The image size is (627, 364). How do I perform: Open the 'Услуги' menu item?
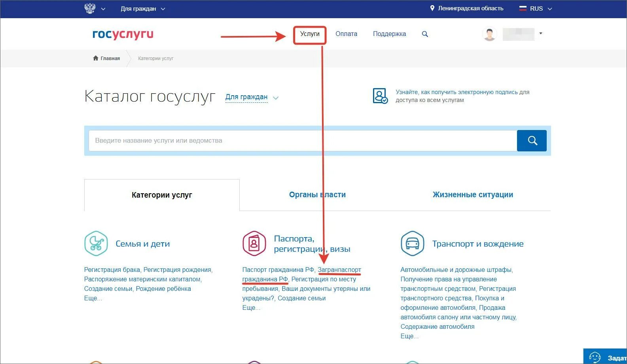[310, 34]
